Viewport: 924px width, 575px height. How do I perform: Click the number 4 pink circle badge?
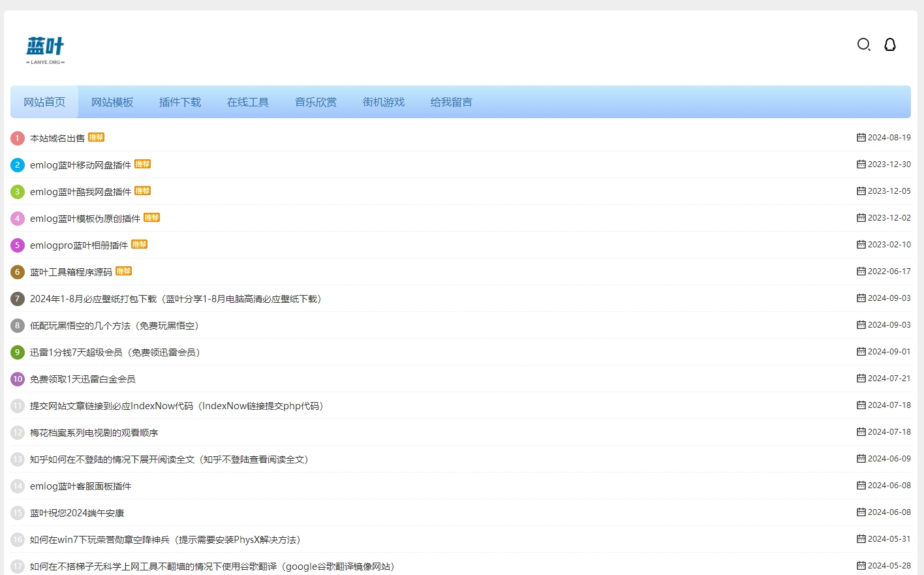click(x=18, y=219)
